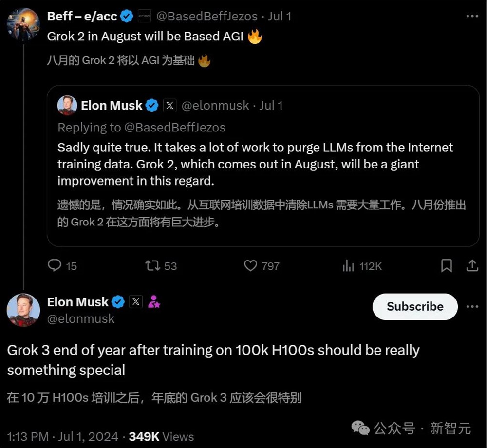Click the purple subscriber star icon
The image size is (487, 448).
click(154, 302)
